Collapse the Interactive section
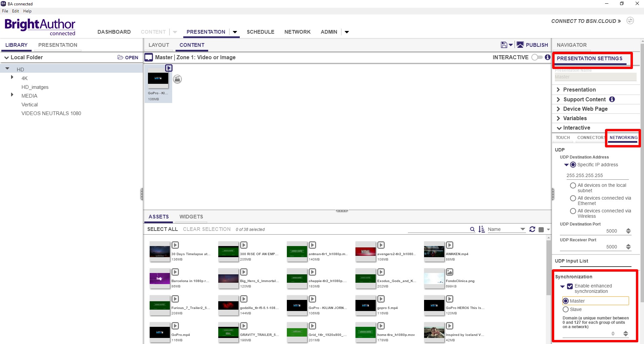The image size is (644, 344). coord(559,128)
